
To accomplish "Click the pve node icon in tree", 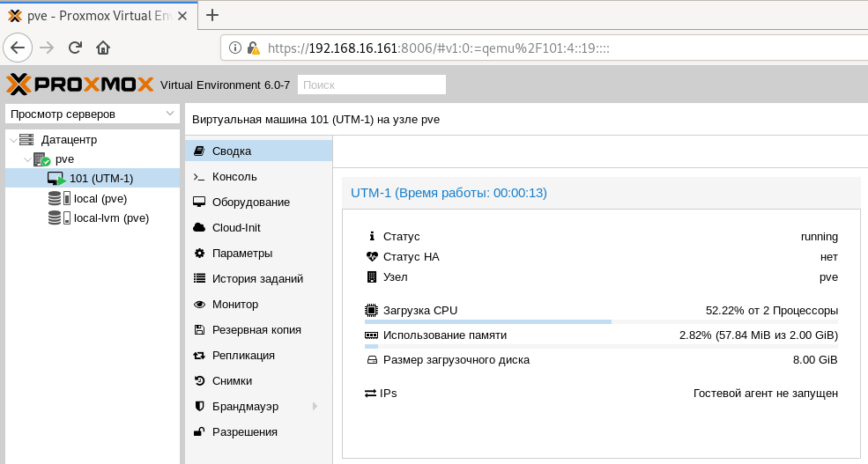I will (x=41, y=159).
